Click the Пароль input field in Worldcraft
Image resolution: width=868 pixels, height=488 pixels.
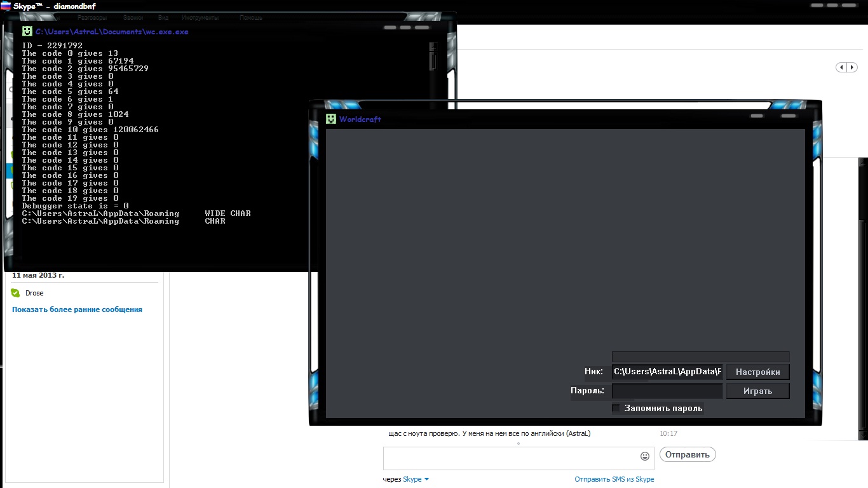(x=667, y=391)
